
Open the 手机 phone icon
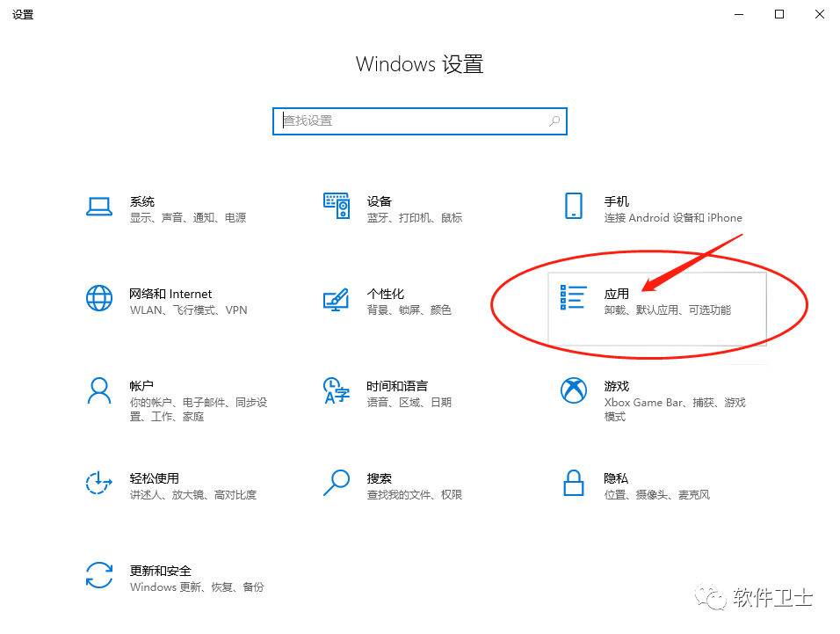point(574,206)
